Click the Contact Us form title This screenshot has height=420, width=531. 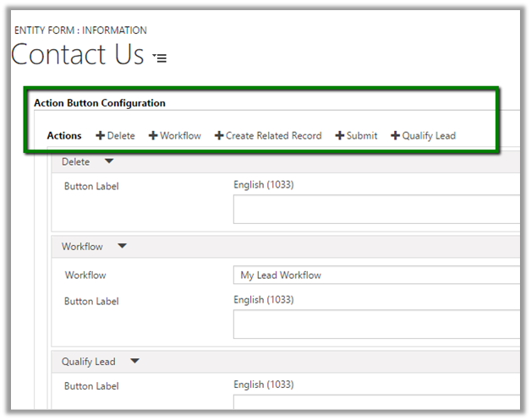coord(78,55)
